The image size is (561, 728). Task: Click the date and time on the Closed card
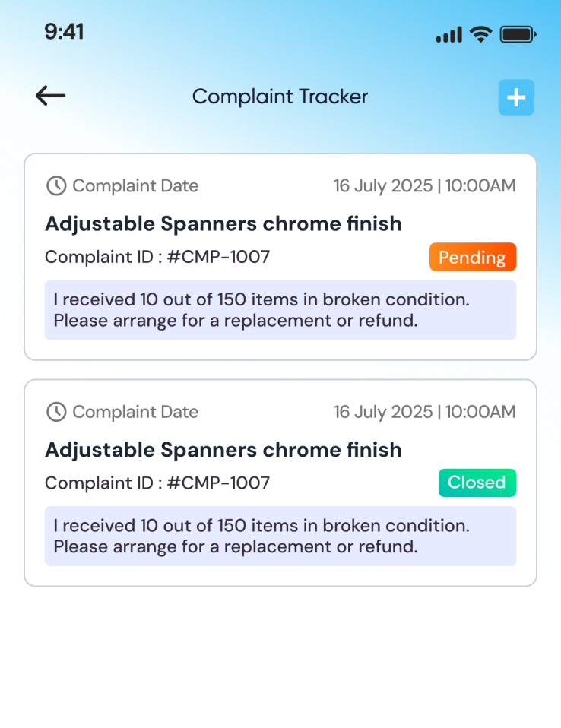[424, 412]
